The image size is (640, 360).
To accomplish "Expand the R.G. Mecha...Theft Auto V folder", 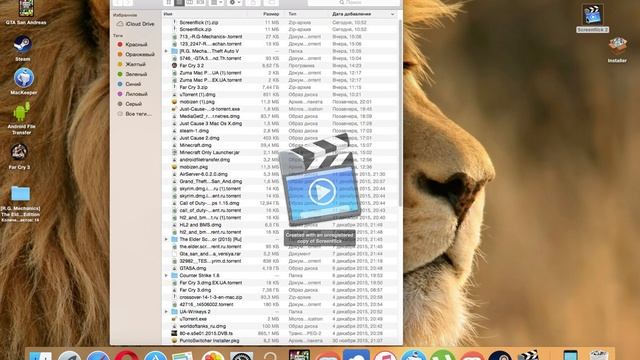I will [x=166, y=51].
